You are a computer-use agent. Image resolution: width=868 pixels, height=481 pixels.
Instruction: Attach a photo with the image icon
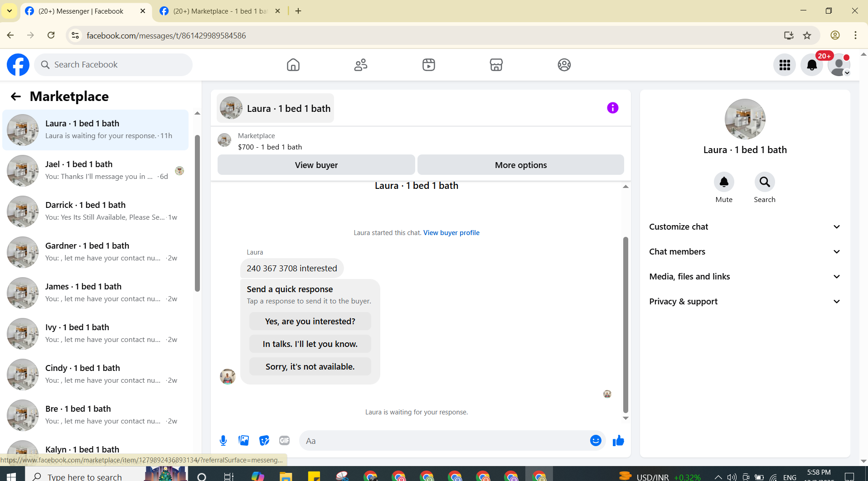[244, 441]
